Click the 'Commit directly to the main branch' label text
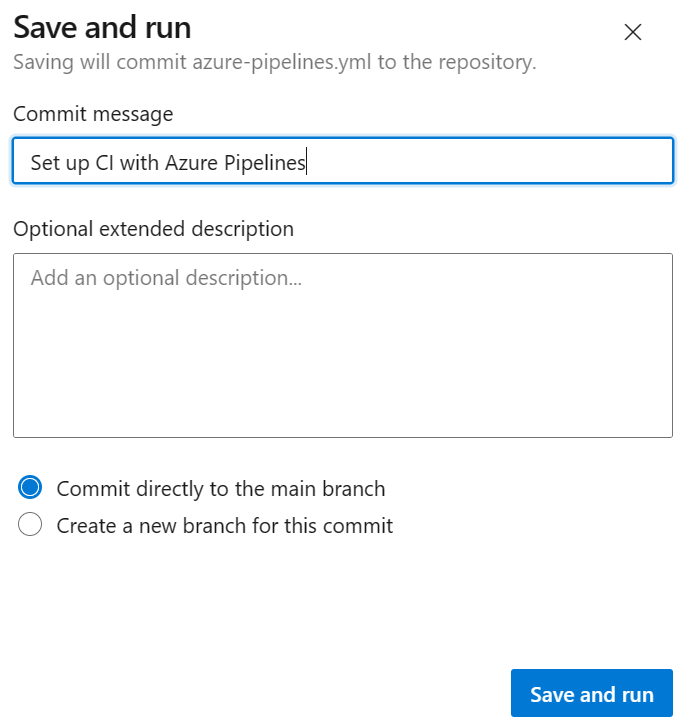Image resolution: width=692 pixels, height=724 pixels. coord(221,489)
